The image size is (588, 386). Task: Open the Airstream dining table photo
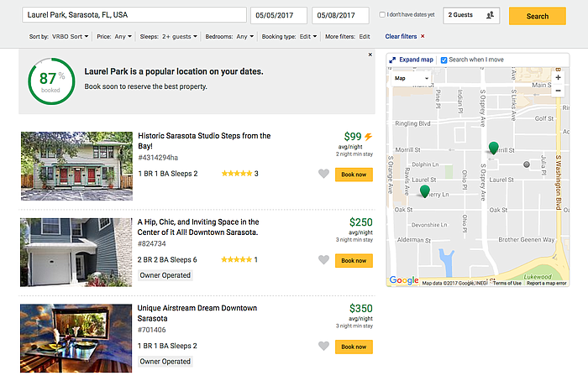pyautogui.click(x=76, y=338)
